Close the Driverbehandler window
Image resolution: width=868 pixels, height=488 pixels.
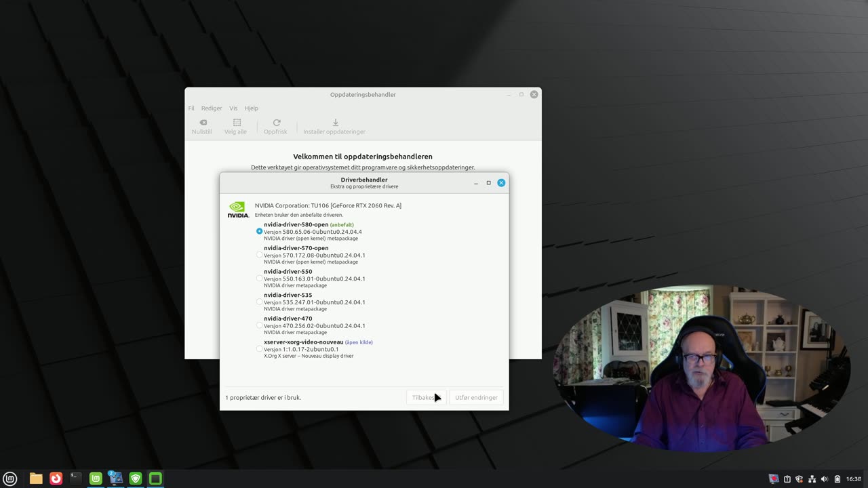(501, 182)
